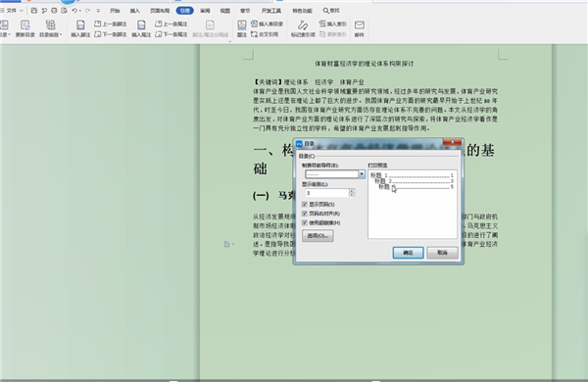Decrease 显示级别 with down spinner
Image resolution: width=588 pixels, height=382 pixels.
click(x=352, y=195)
